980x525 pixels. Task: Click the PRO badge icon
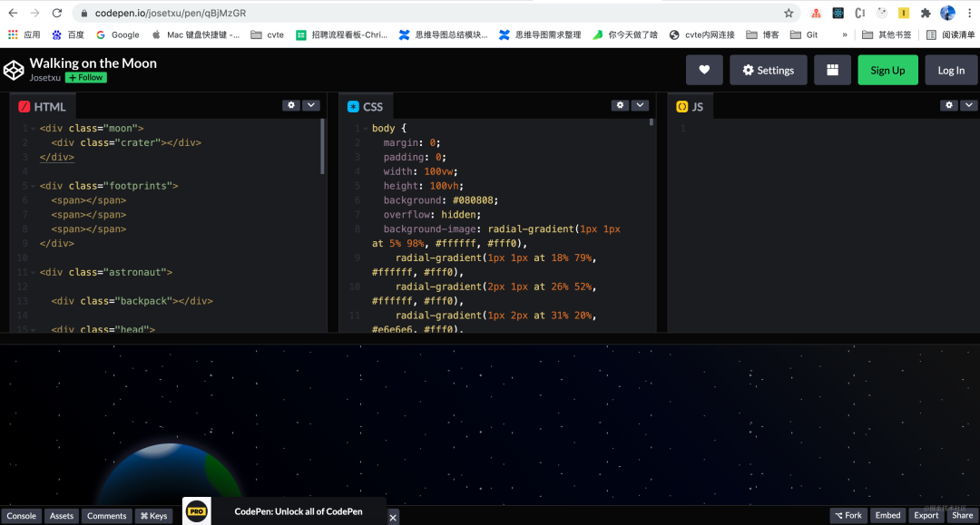(x=197, y=511)
